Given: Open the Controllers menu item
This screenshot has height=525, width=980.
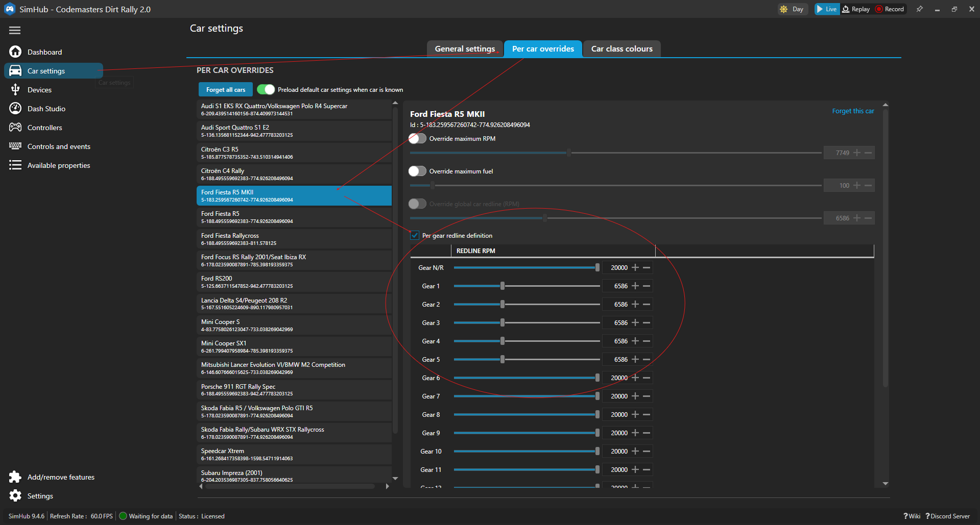Looking at the screenshot, I should (45, 128).
